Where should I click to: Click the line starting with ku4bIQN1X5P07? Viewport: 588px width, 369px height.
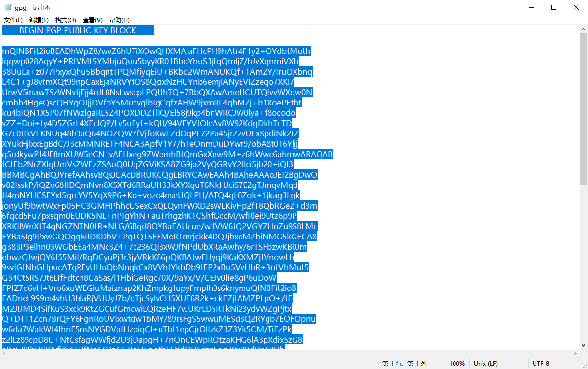[149, 113]
